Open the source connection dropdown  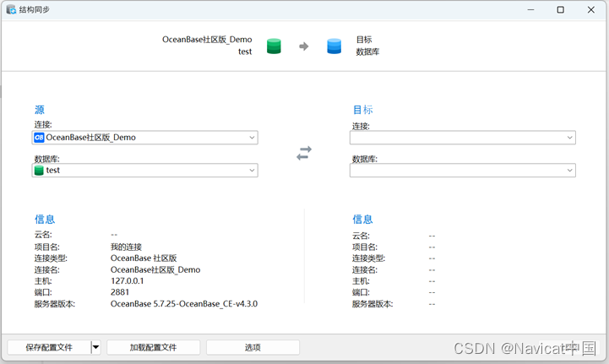145,138
